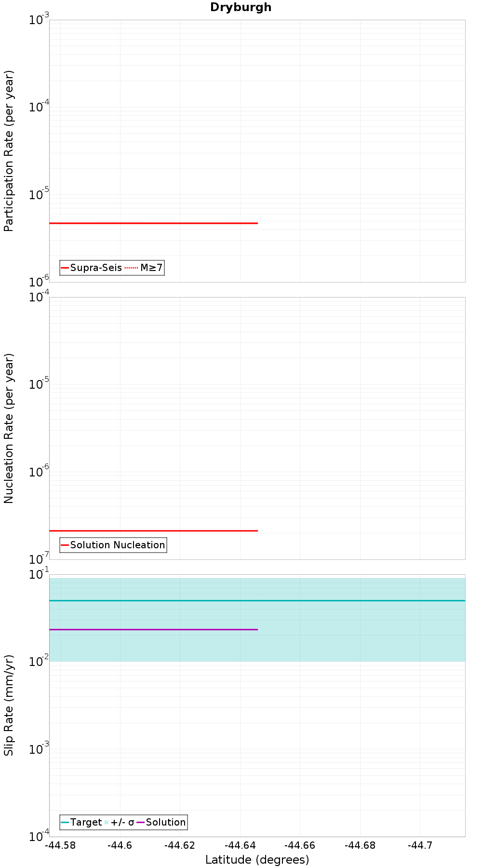Click the M≥7 legend entry
Image resolution: width=482 pixels, height=868 pixels.
144,268
